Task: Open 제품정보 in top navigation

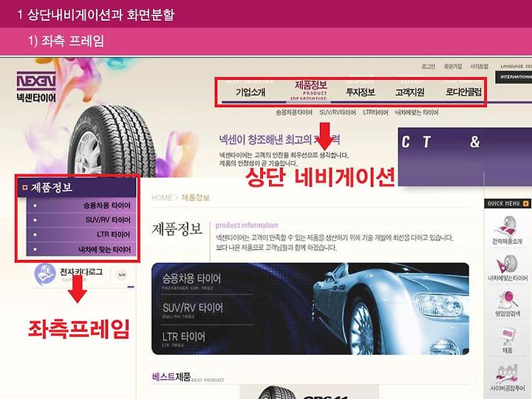Action: coord(310,85)
